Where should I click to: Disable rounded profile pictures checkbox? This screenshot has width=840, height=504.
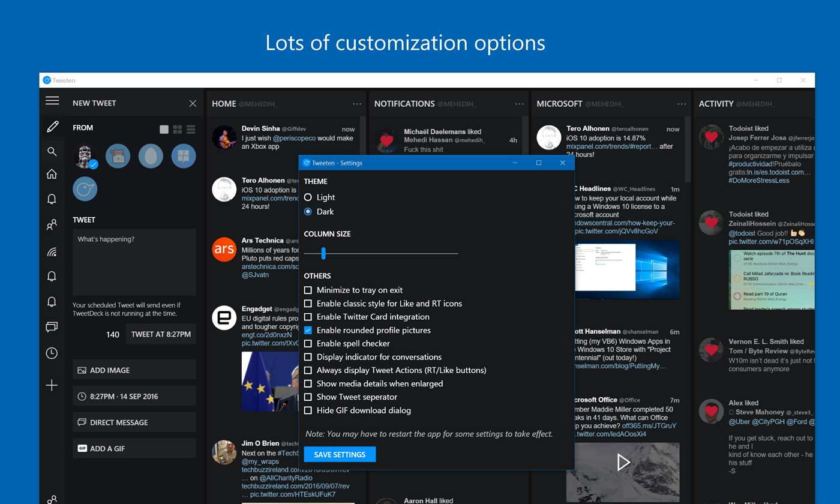[308, 331]
